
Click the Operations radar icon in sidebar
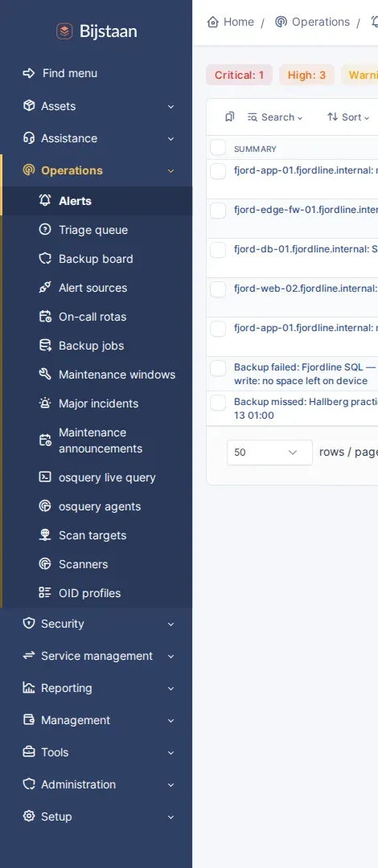29,170
